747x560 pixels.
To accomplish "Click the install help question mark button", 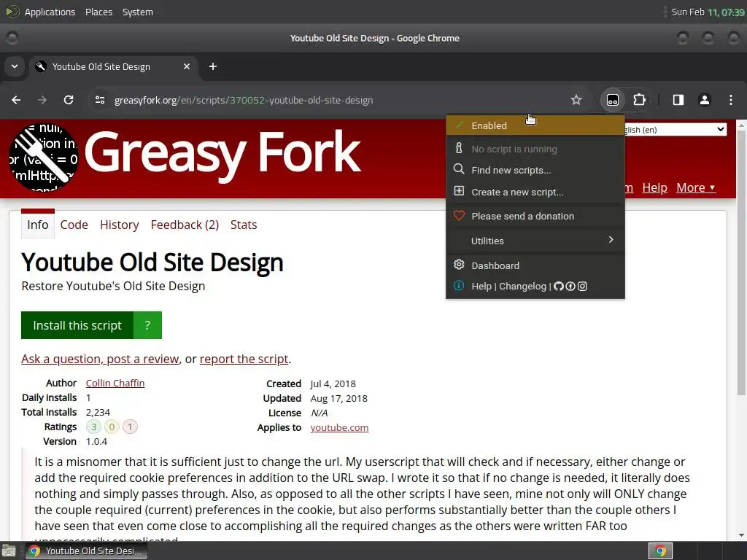I will 147,325.
